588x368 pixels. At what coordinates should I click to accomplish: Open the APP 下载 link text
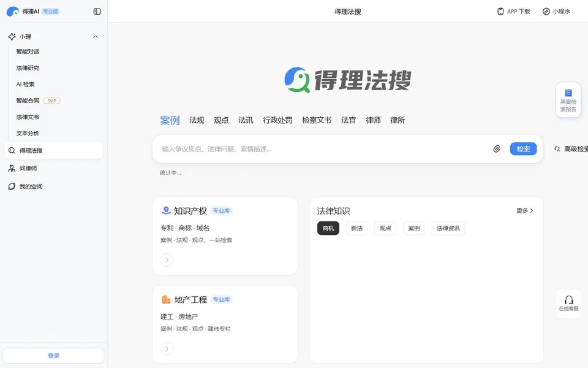point(519,12)
